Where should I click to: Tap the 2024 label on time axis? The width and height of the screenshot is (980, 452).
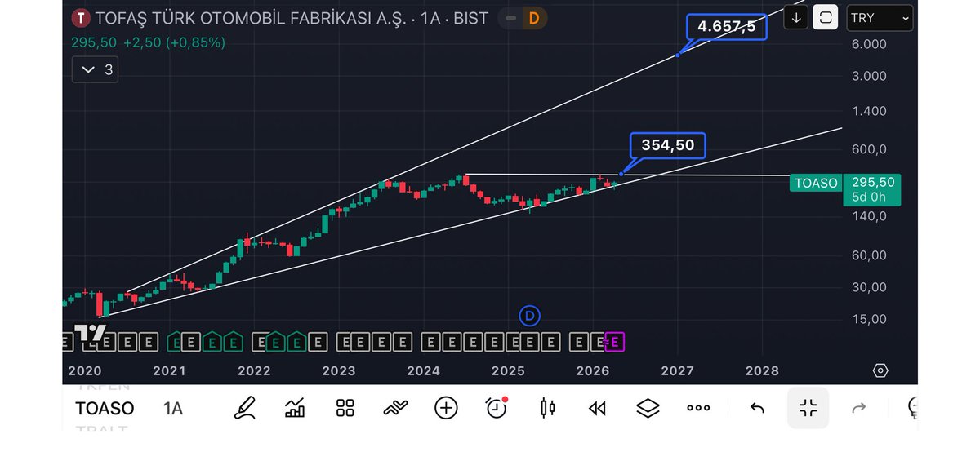(x=423, y=370)
